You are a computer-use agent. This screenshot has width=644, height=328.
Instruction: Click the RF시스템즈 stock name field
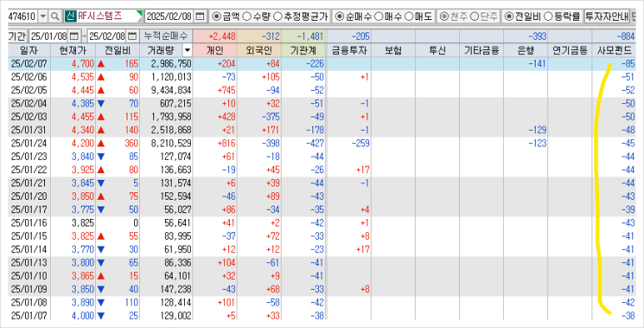109,17
